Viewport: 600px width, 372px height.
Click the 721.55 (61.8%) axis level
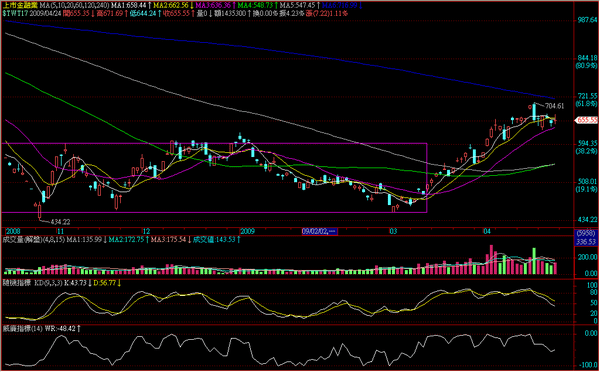click(588, 100)
